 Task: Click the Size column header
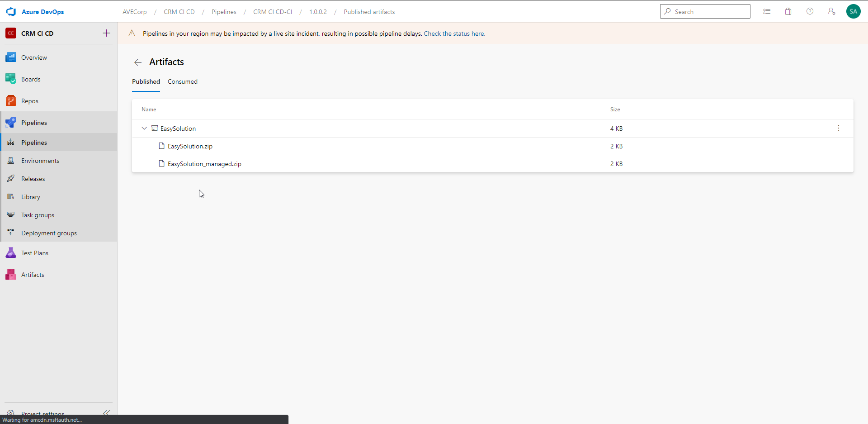coord(615,110)
